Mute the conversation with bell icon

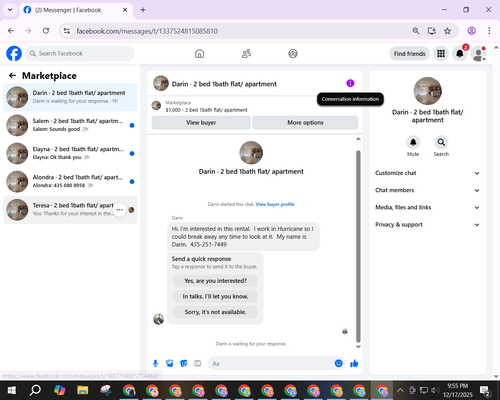pyautogui.click(x=413, y=142)
